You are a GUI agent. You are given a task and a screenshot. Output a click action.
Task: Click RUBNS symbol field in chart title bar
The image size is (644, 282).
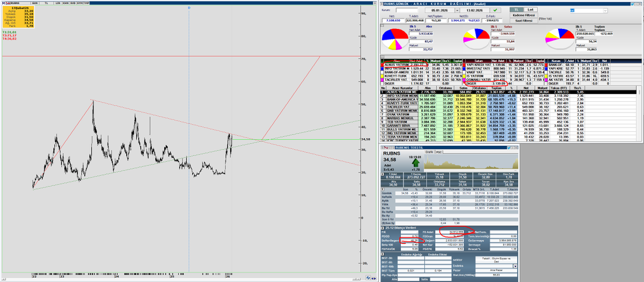[x=20, y=3]
